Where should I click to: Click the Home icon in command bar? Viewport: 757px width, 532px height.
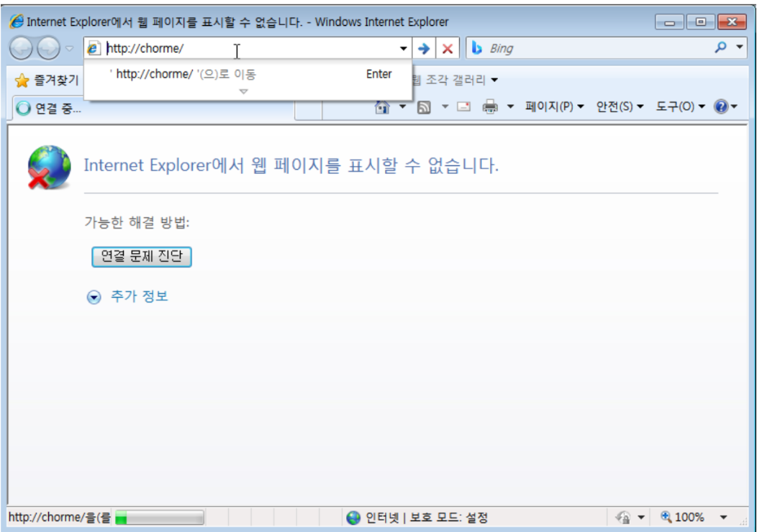click(382, 106)
